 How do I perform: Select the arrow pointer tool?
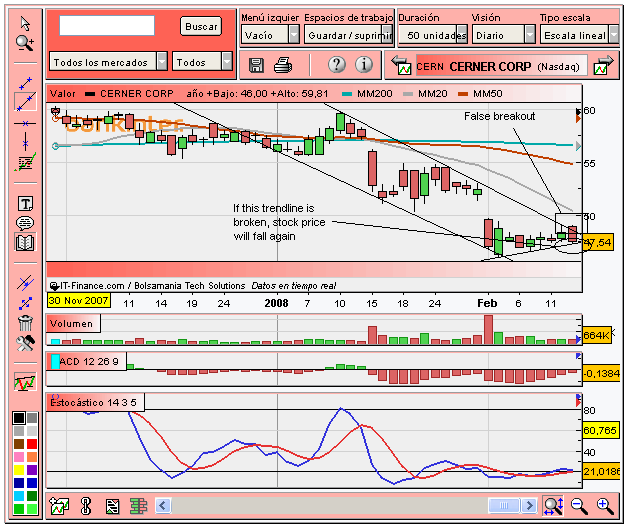click(25, 23)
